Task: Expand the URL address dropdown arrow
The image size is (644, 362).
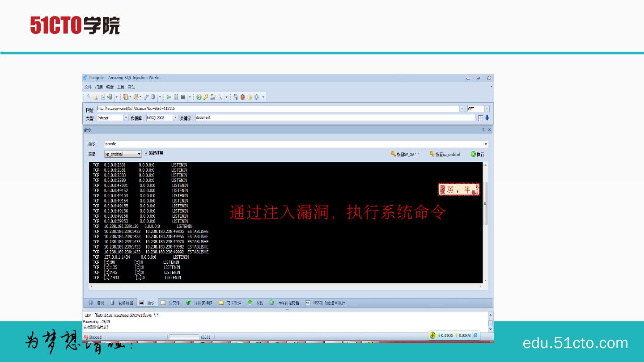Action: click(x=462, y=109)
